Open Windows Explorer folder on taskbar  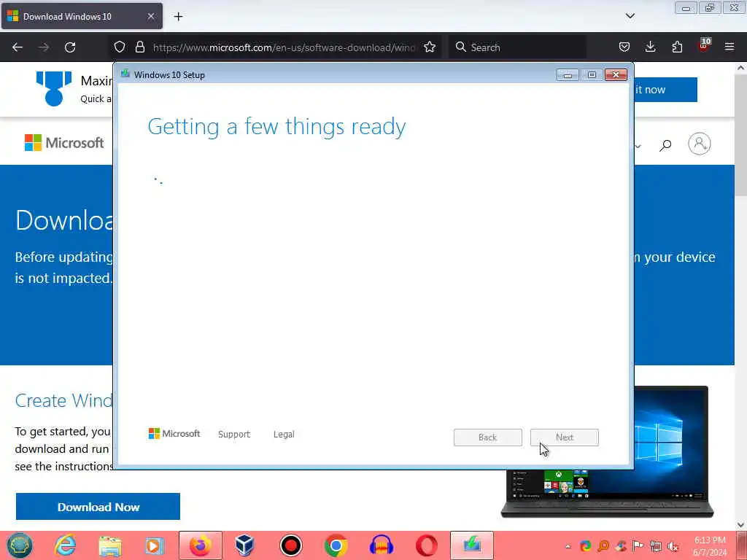110,545
